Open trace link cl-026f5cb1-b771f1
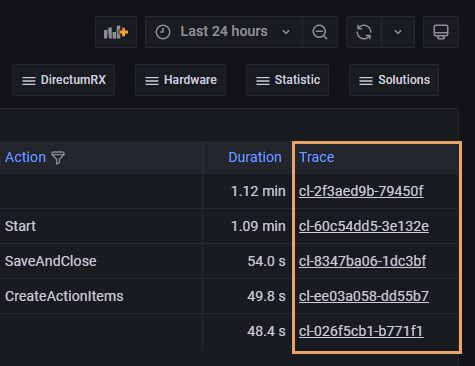 coord(361,331)
